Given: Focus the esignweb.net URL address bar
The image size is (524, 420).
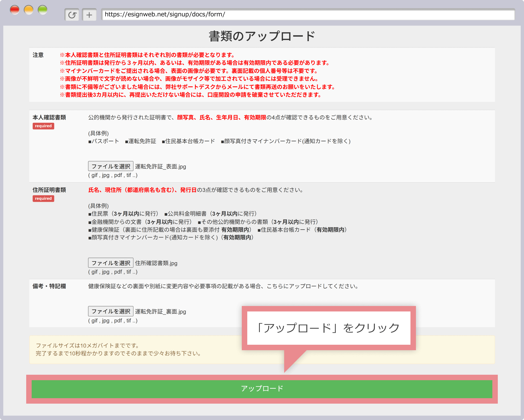Looking at the screenshot, I should (x=308, y=14).
